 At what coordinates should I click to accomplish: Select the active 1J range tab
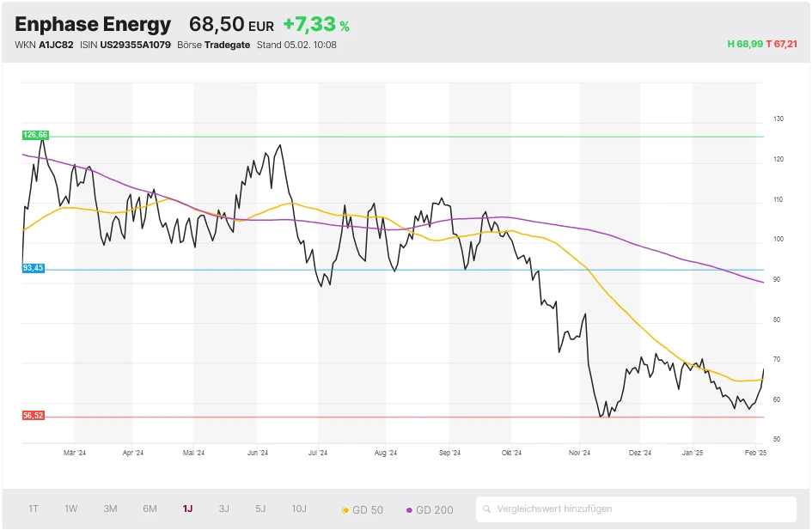point(187,509)
